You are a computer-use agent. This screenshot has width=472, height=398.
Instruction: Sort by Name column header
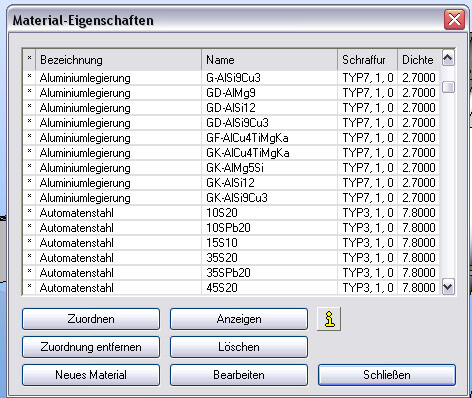[x=269, y=60]
